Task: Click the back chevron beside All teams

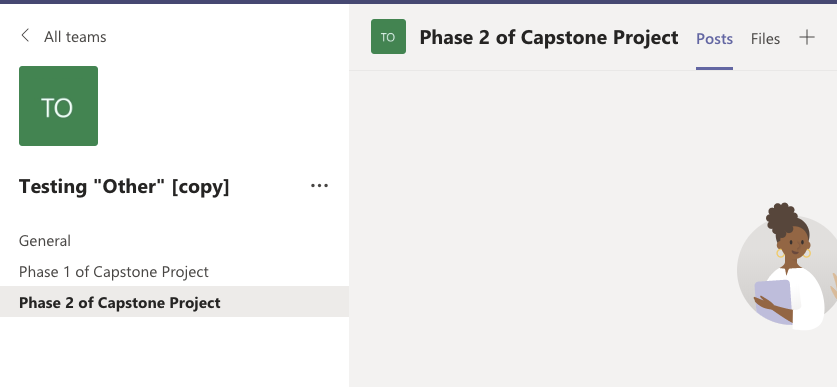Action: click(x=25, y=36)
